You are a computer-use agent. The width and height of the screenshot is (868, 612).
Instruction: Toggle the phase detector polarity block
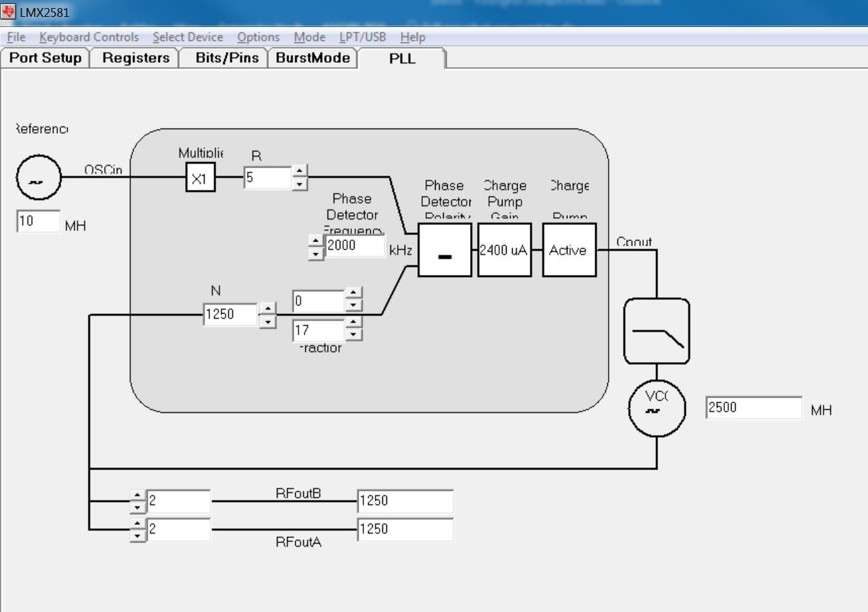point(444,250)
